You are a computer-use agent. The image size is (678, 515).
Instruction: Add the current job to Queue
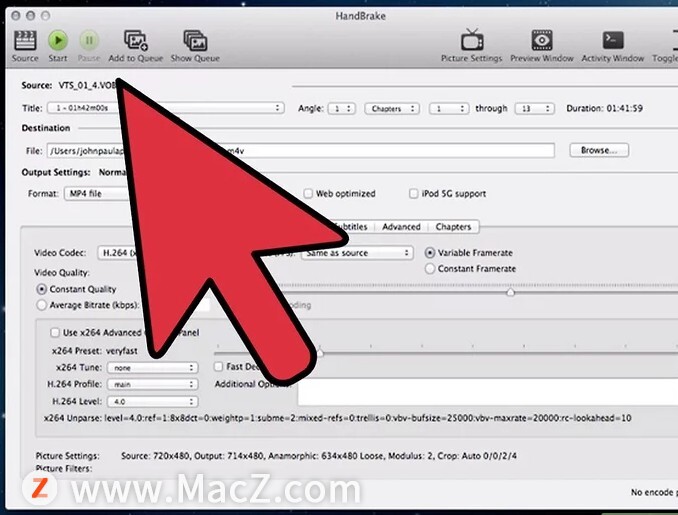pyautogui.click(x=136, y=41)
